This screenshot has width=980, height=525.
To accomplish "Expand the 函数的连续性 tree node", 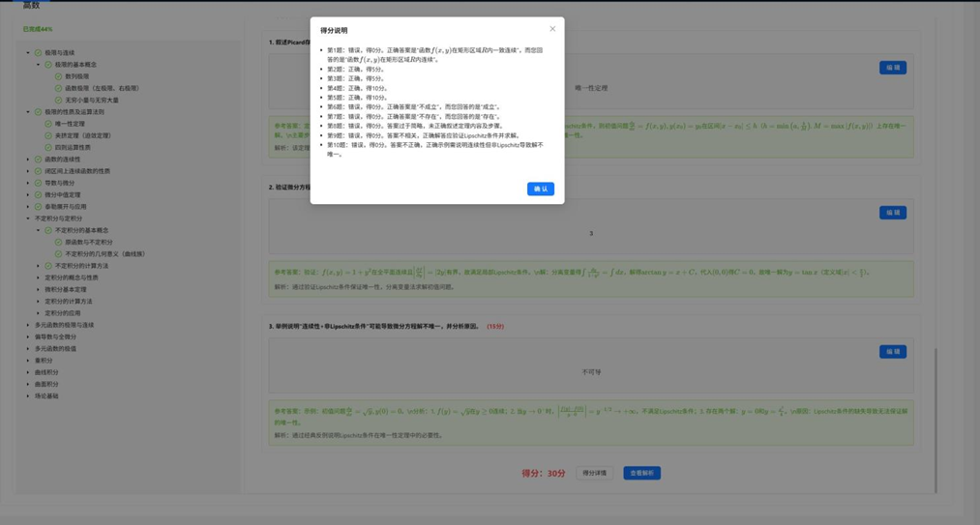I will [28, 160].
